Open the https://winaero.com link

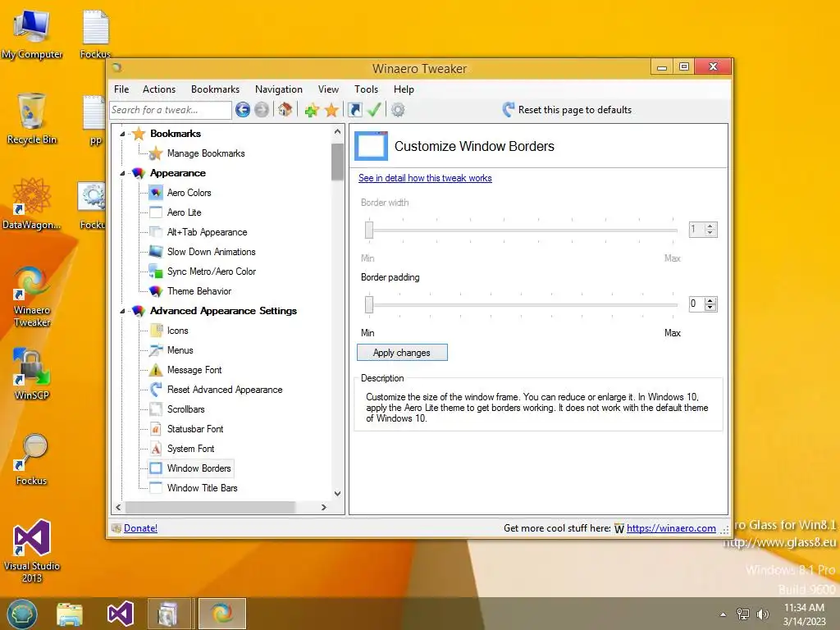(671, 528)
